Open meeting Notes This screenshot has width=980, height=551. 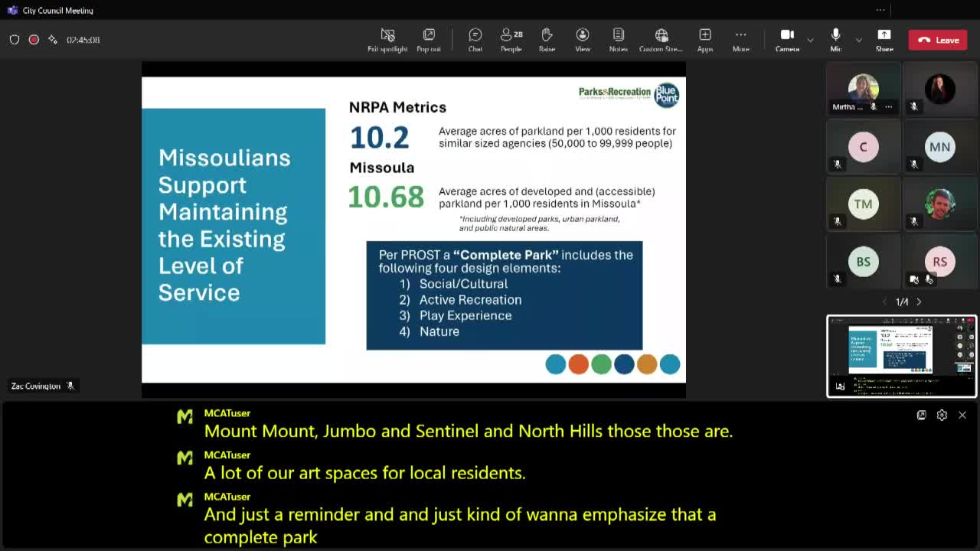pos(618,40)
